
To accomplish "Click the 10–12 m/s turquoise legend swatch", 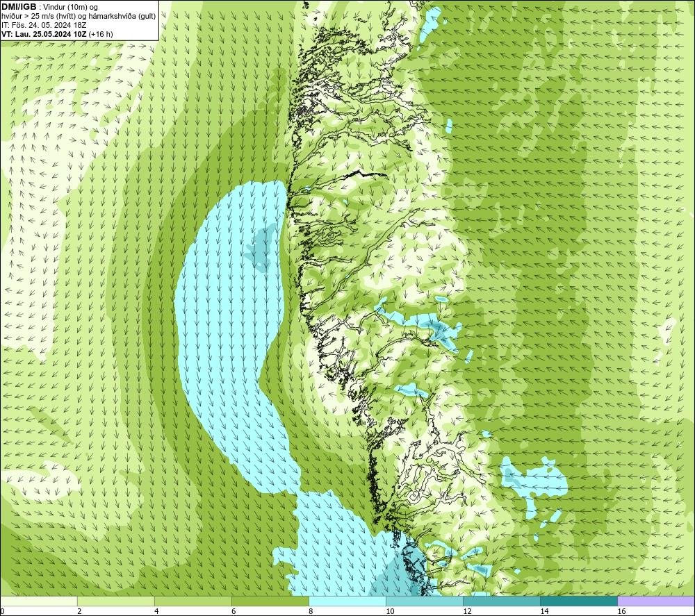I will (x=425, y=601).
